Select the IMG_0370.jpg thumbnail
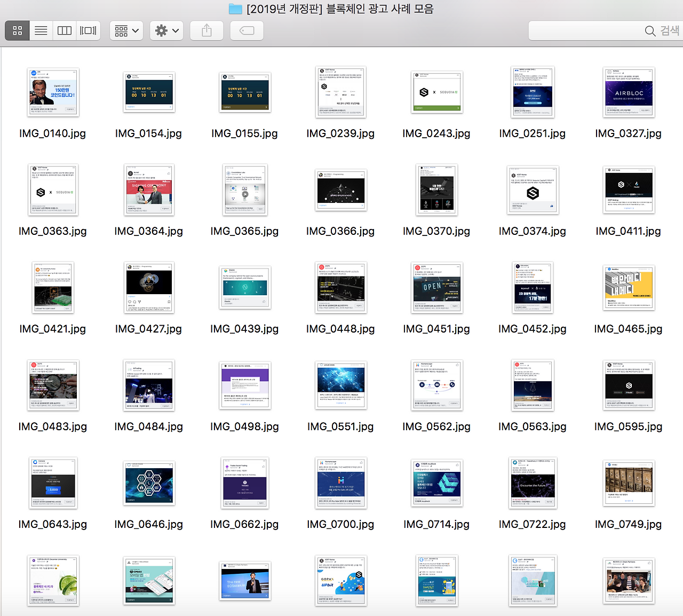Screen dimensions: 683x616 coord(437,189)
